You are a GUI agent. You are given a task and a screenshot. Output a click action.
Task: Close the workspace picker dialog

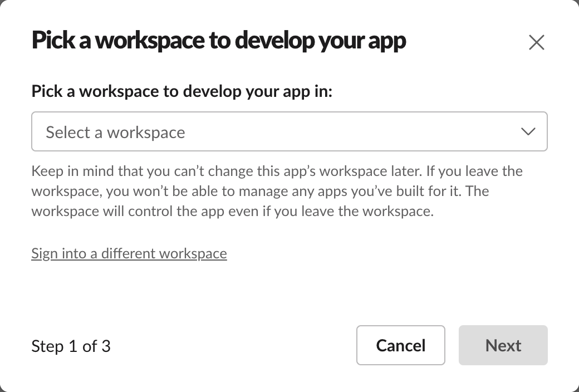[536, 42]
